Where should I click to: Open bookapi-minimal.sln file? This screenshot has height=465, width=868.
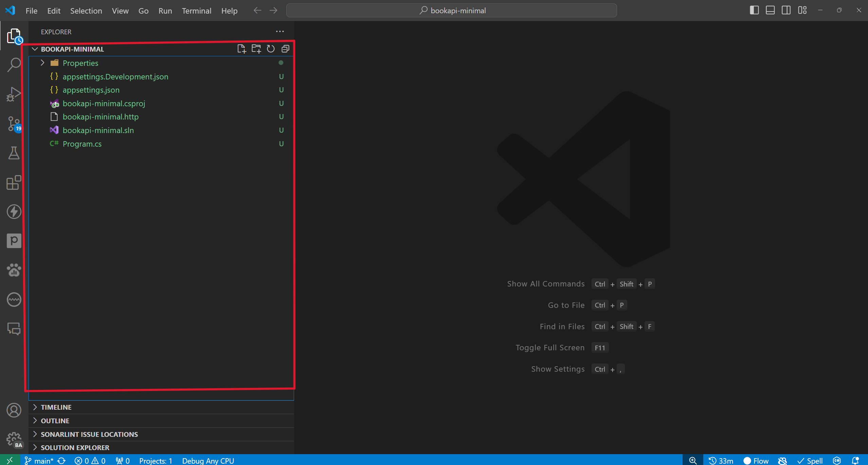(x=161, y=130)
